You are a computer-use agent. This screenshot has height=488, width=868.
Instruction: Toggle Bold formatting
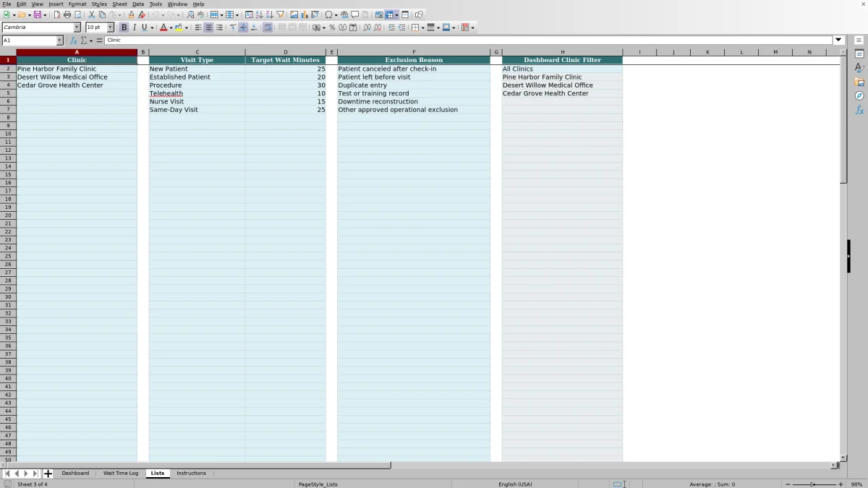[124, 27]
